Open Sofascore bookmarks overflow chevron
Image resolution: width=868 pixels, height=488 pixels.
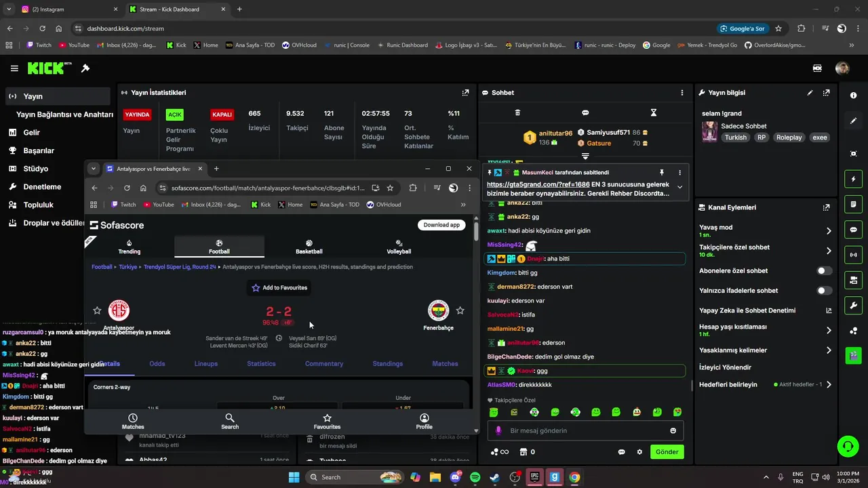coord(463,205)
